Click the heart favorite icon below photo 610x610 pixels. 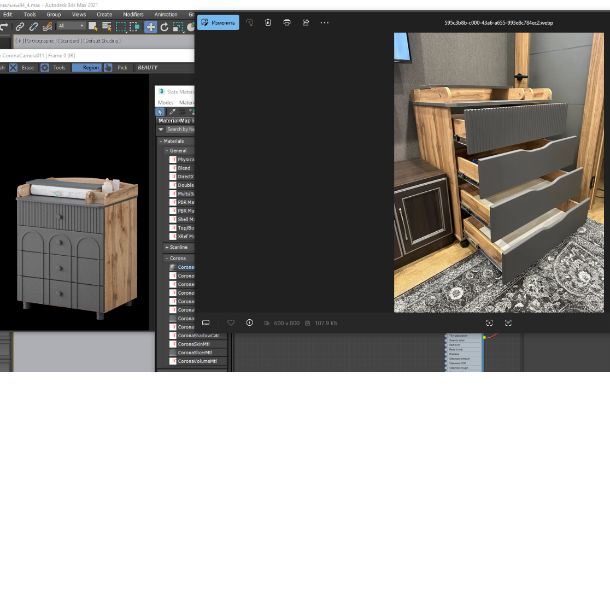coord(231,323)
